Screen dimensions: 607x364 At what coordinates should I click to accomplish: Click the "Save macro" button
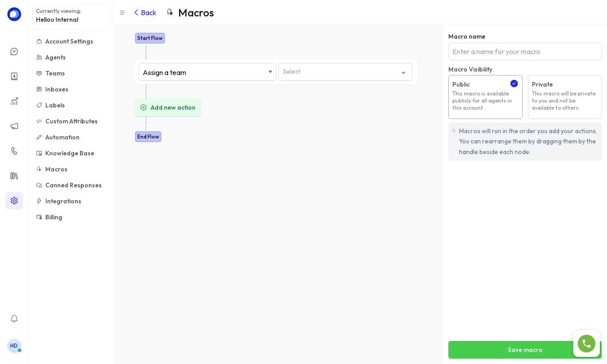pyautogui.click(x=525, y=350)
